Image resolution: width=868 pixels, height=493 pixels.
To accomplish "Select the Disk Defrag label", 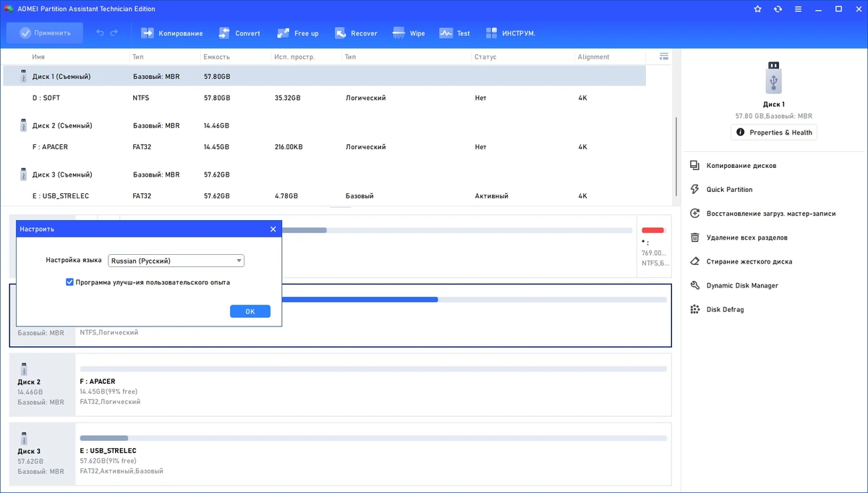I will pyautogui.click(x=725, y=309).
